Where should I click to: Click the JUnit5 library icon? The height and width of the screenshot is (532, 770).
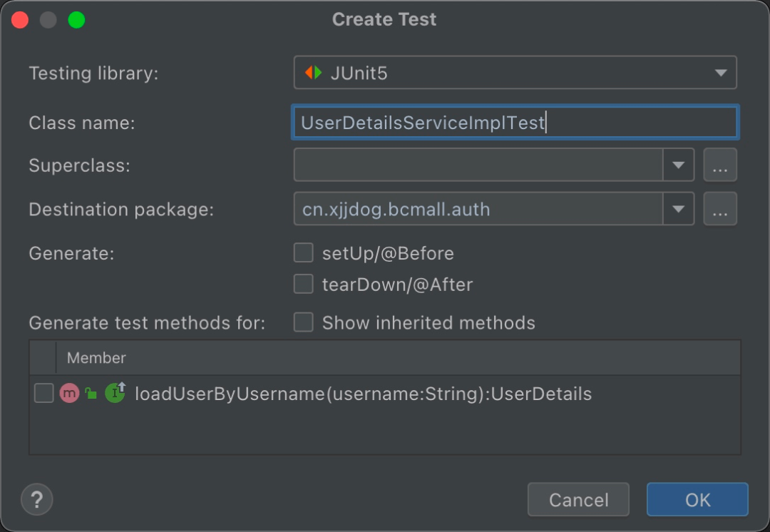pyautogui.click(x=314, y=73)
